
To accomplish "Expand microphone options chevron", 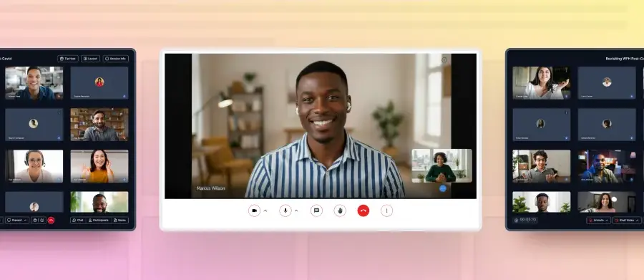I will (x=296, y=211).
